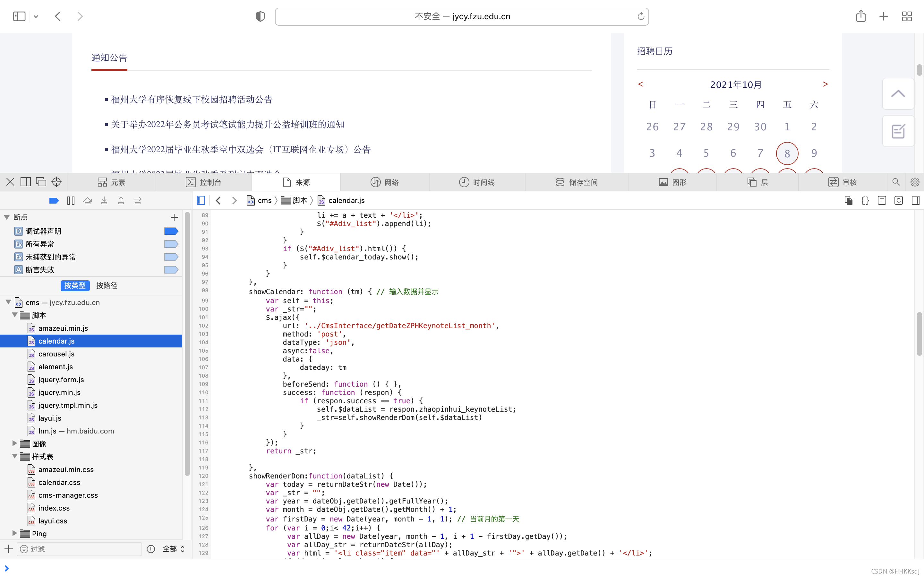Pretty print code with braces icon

865,200
